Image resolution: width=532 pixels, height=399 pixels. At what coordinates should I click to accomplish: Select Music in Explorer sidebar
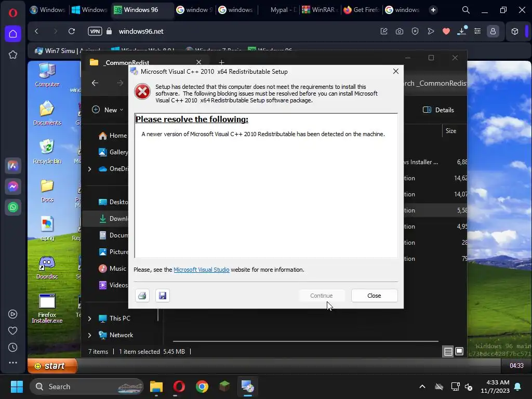(112, 269)
